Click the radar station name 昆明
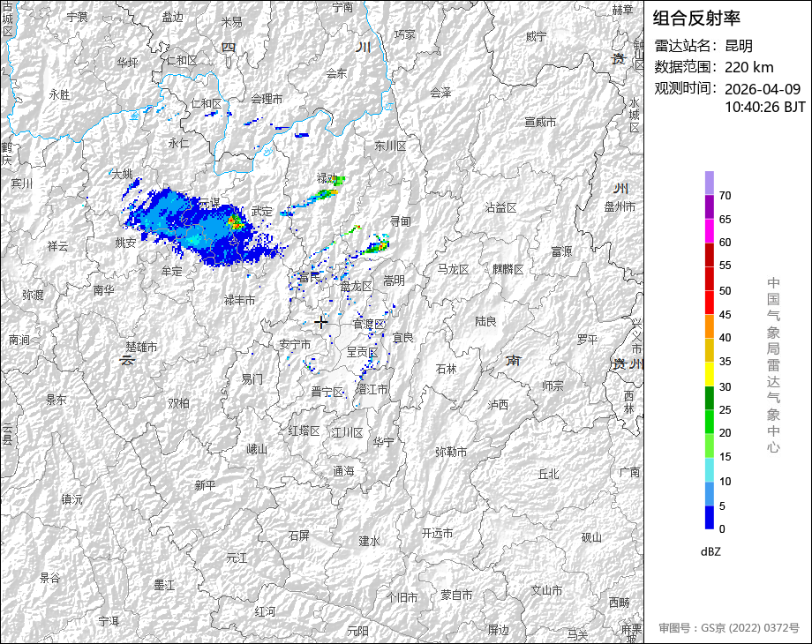The height and width of the screenshot is (644, 812). coord(739,46)
